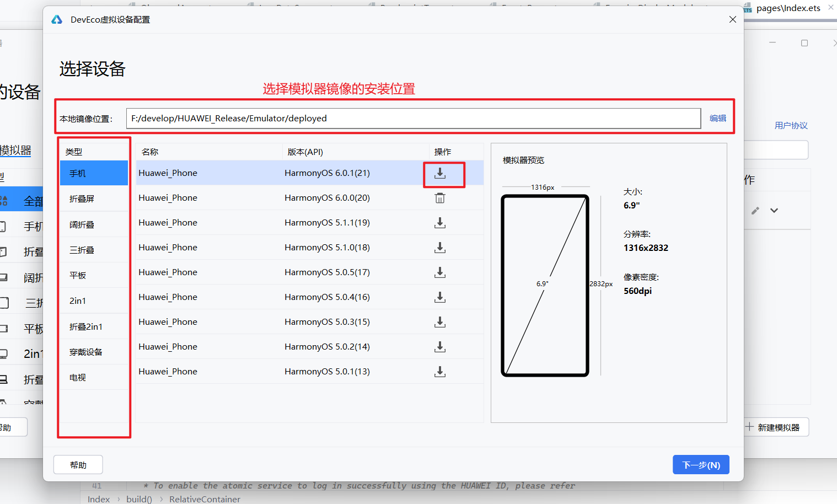Download HarmonyOS 5.0.1(13) image
Screen dimensions: 837x504
tap(439, 372)
